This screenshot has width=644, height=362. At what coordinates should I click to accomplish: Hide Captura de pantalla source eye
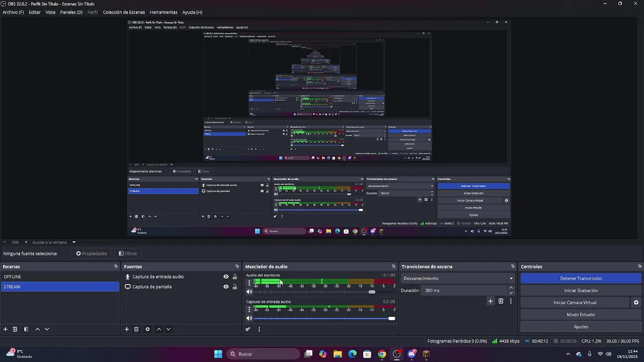[x=226, y=287]
